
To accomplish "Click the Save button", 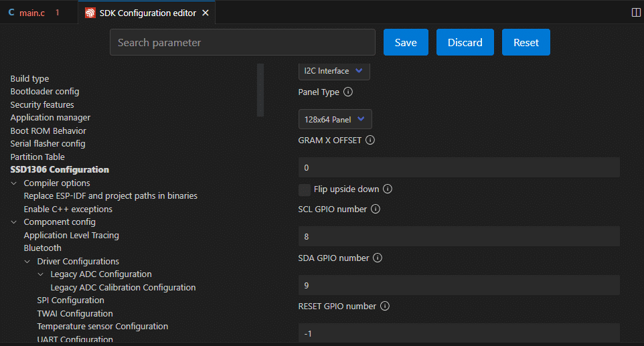I will pos(406,42).
